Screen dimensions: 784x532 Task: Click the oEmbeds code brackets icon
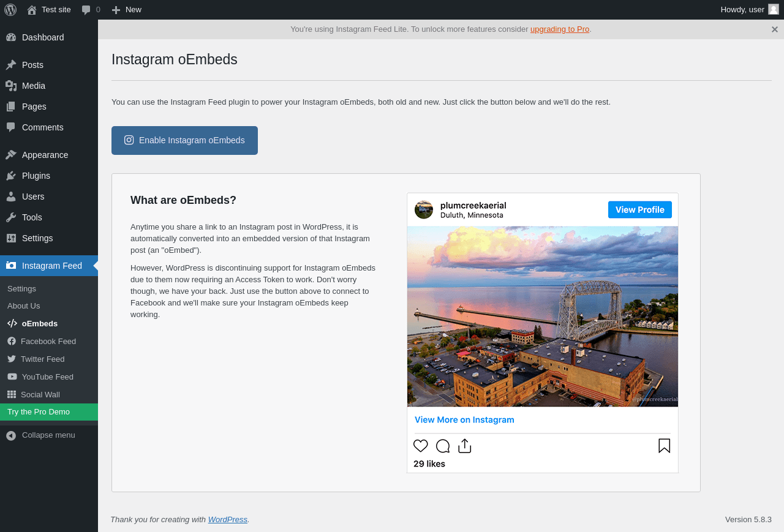[x=12, y=323]
